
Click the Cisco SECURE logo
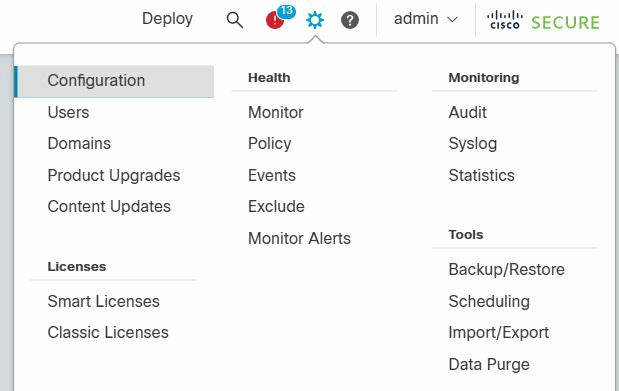click(543, 21)
